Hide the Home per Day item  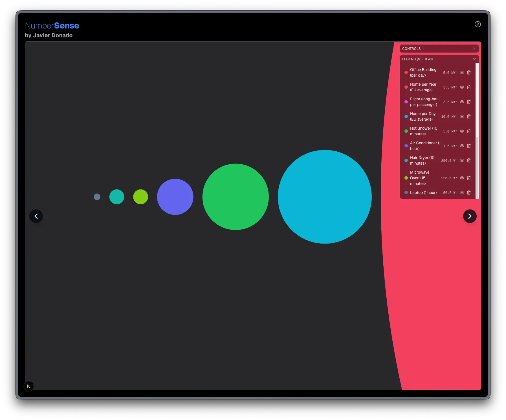click(x=462, y=116)
